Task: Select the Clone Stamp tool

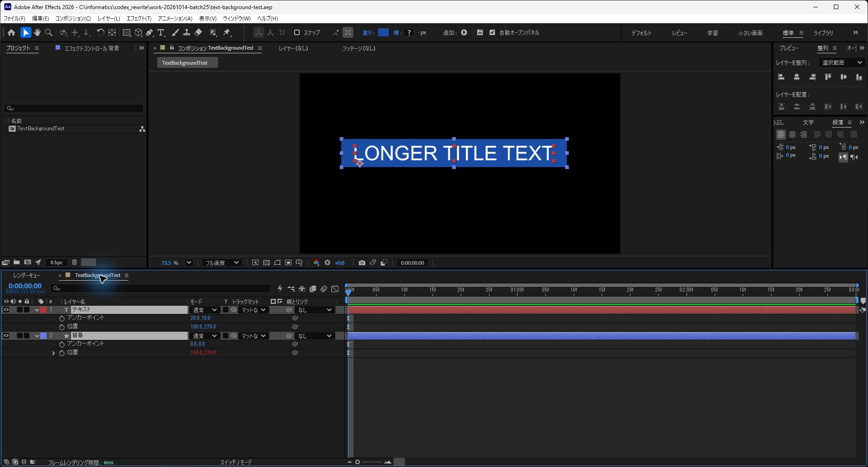Action: 187,32
